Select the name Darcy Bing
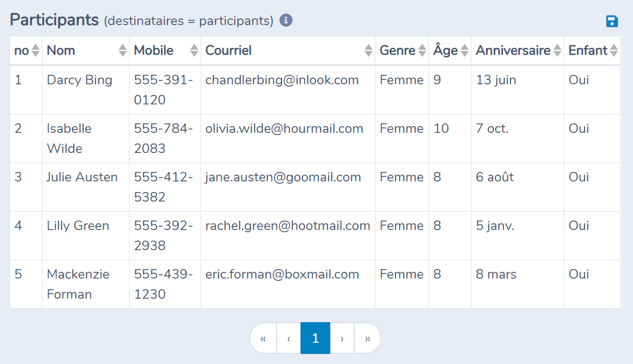The image size is (633, 364). click(x=79, y=80)
